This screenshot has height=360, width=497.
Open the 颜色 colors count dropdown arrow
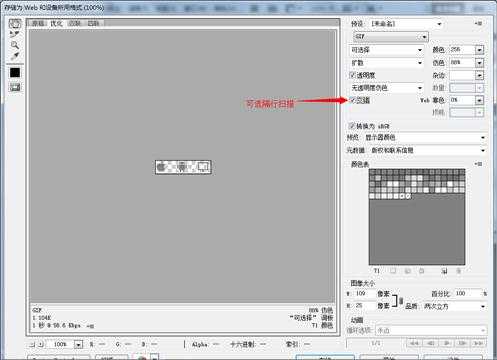pos(479,50)
